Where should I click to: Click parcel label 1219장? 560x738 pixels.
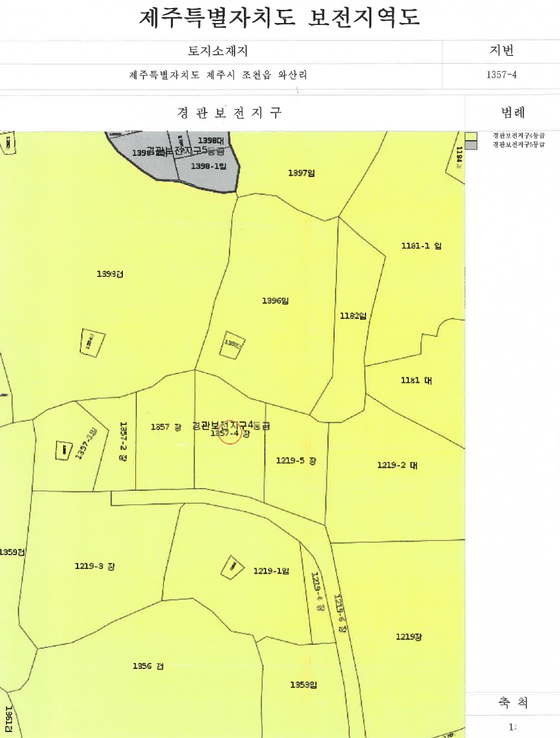[409, 637]
